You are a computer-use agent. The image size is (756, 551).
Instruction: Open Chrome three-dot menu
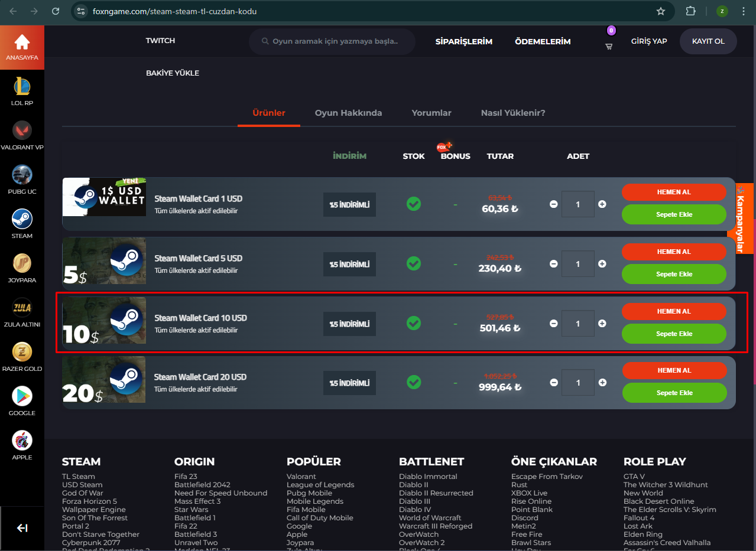coord(743,11)
